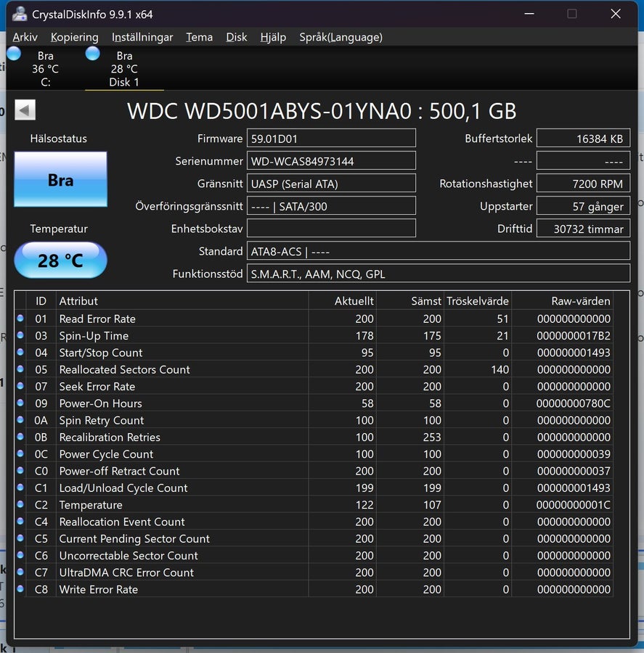Click the Överföringsgränssnitt field SATA/300
Image resolution: width=644 pixels, height=653 pixels.
point(331,206)
